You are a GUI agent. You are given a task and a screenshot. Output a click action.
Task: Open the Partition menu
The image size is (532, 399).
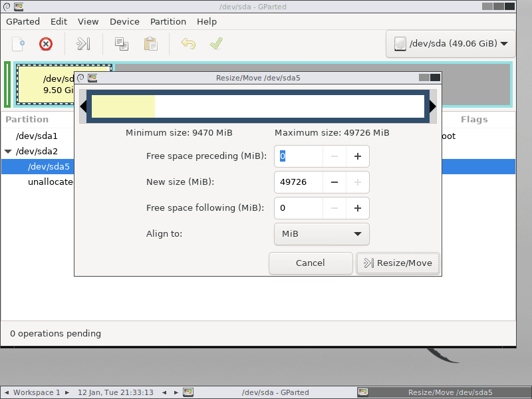coord(168,21)
